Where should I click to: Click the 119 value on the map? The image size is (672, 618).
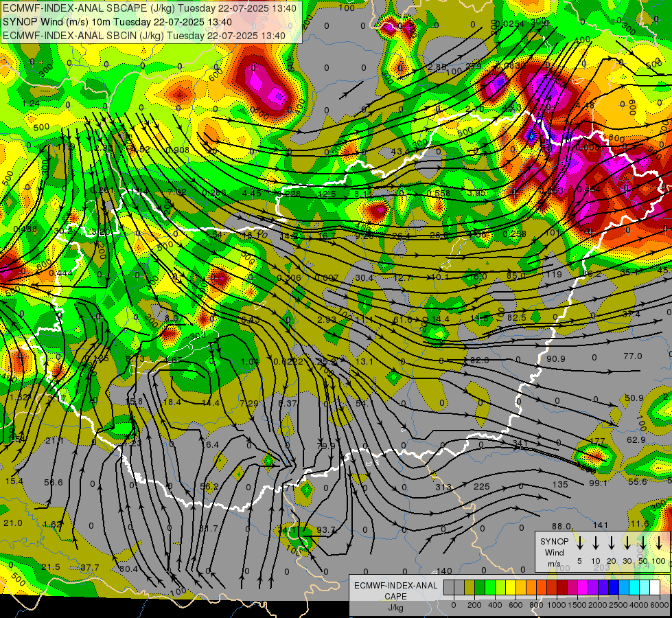point(554,274)
